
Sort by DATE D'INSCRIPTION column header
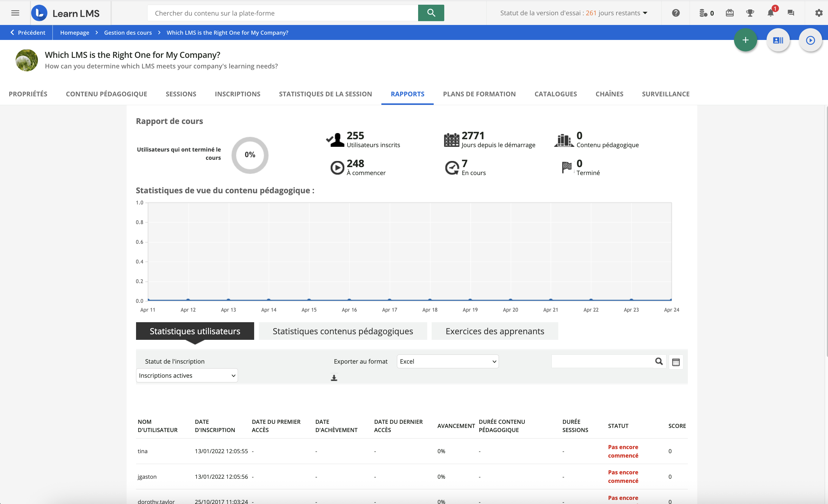point(215,426)
